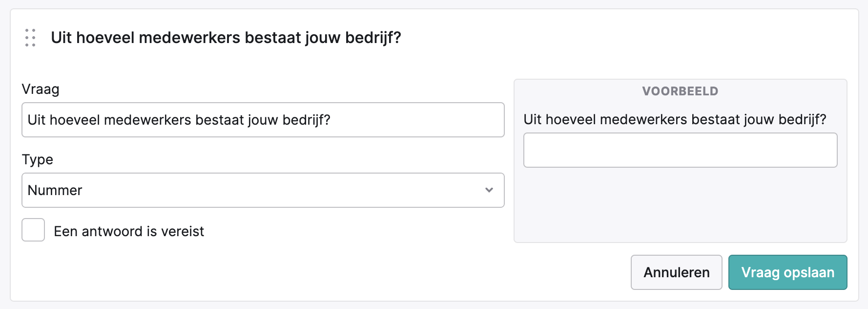Click the word 'Nummer' in Type select

tap(55, 190)
